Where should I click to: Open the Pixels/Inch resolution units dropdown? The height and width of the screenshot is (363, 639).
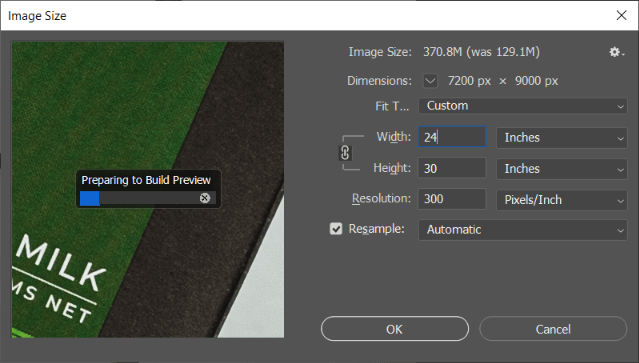click(562, 200)
